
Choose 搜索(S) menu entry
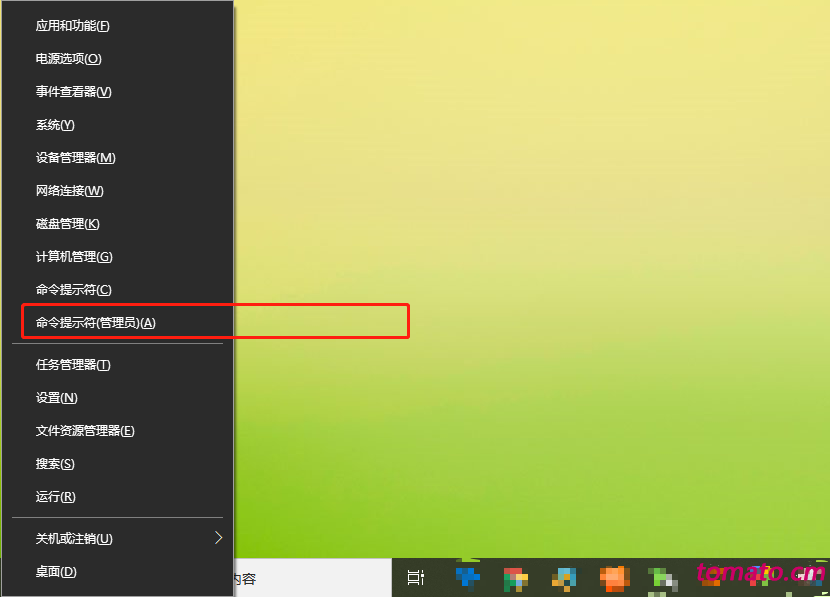[x=118, y=464]
